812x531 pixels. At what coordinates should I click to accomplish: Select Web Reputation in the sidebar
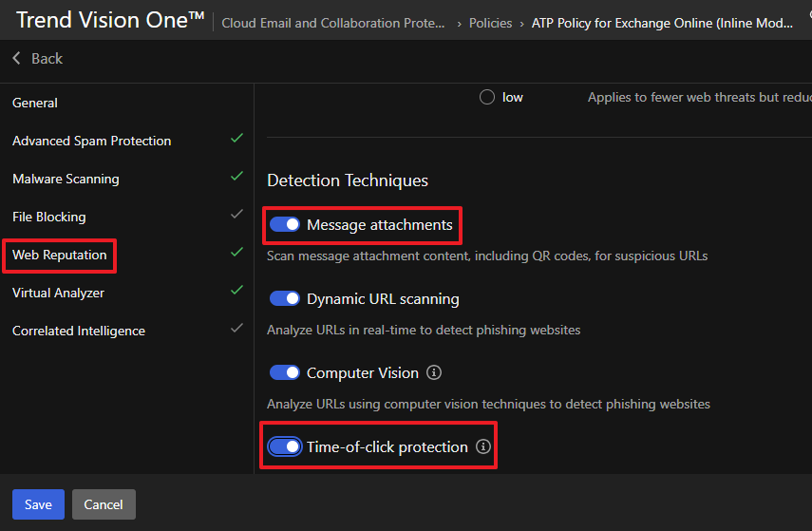60,255
